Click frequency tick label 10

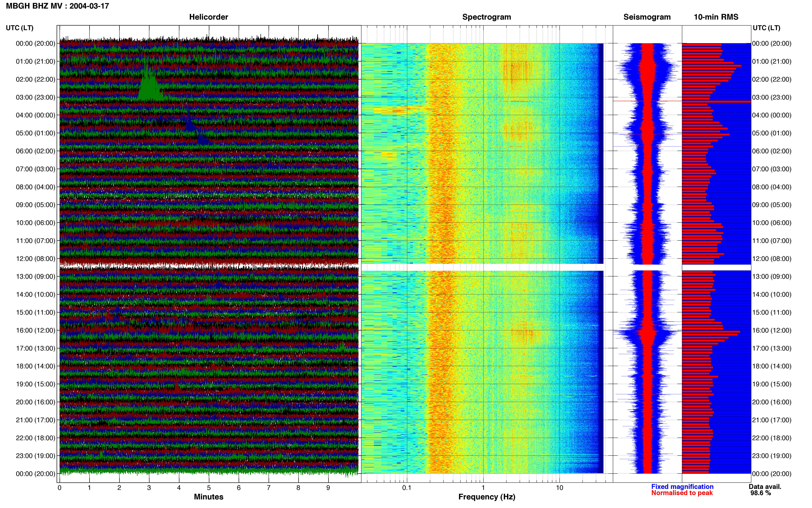[559, 488]
